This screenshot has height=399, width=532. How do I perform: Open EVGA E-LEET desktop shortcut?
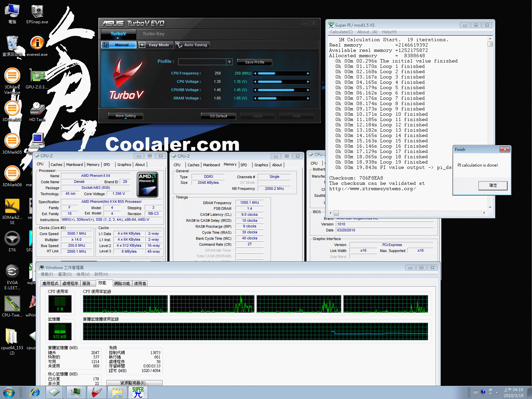pyautogui.click(x=12, y=277)
